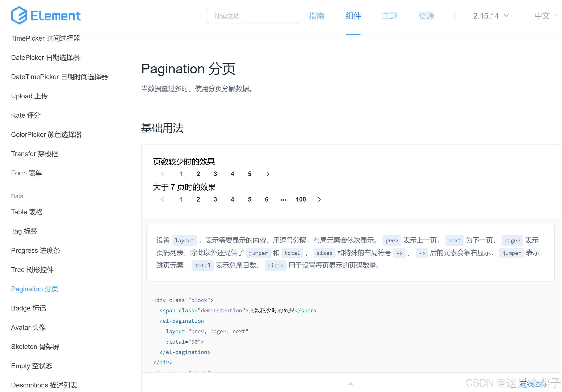This screenshot has width=562, height=392.
Task: Jump to page 100
Action: point(301,200)
